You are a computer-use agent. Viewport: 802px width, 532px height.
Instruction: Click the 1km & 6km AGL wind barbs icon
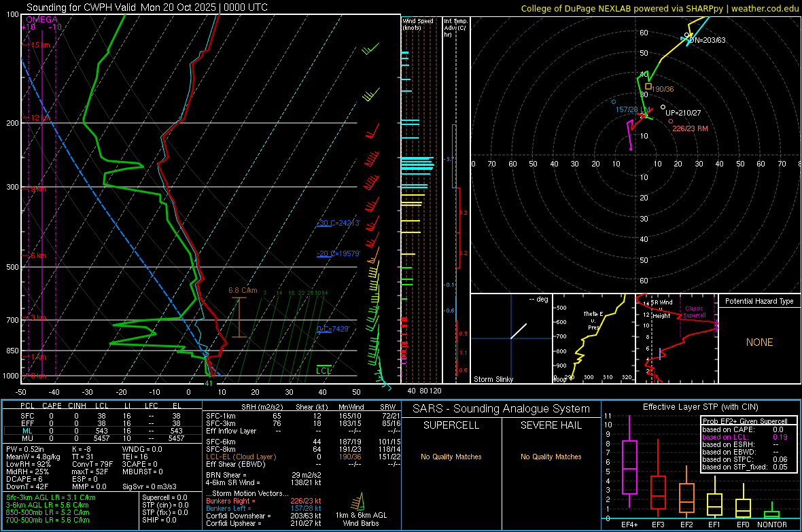point(359,501)
